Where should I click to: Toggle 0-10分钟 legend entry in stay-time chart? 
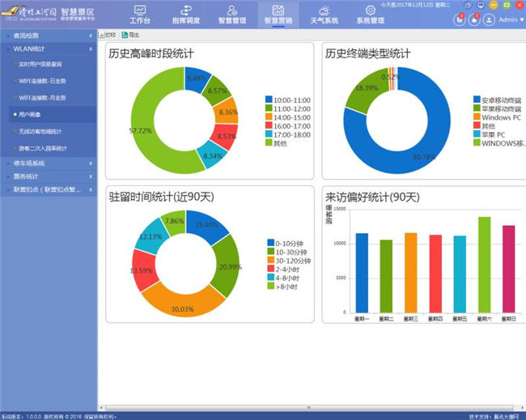pos(287,242)
